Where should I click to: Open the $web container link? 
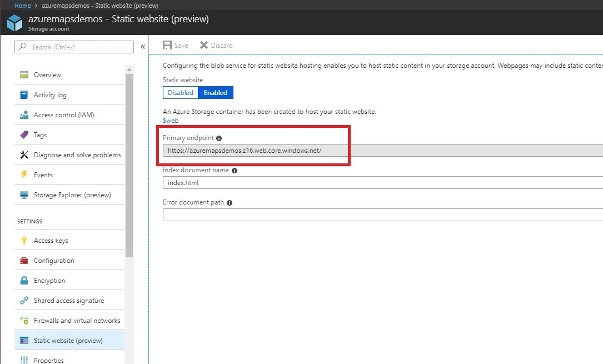pos(171,120)
